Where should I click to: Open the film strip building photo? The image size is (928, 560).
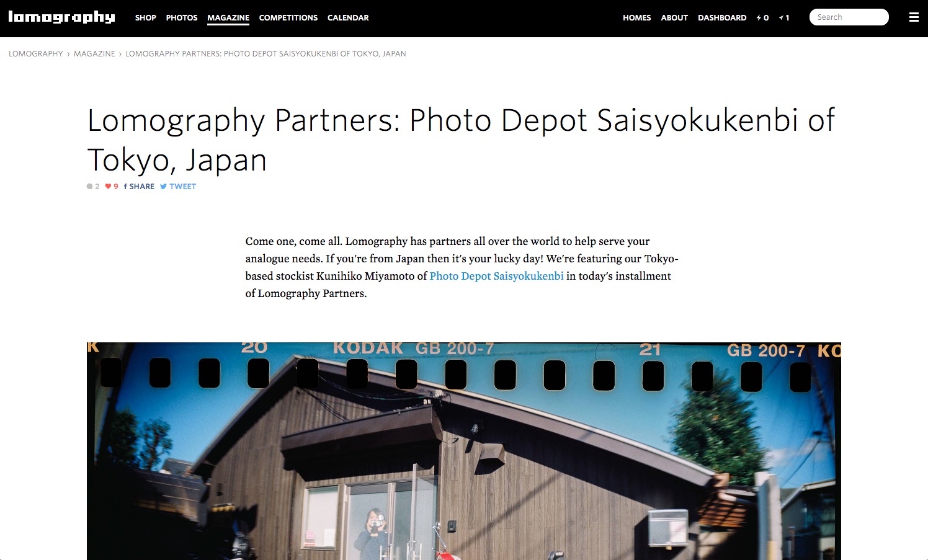[x=464, y=451]
